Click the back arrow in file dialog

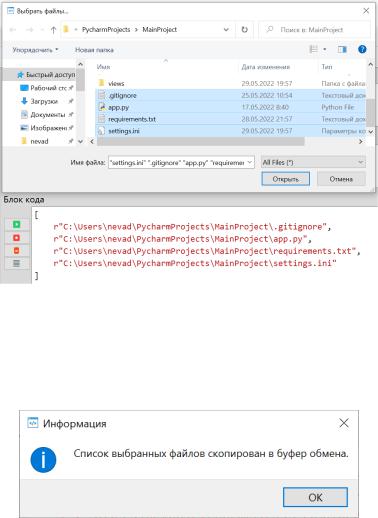13,30
